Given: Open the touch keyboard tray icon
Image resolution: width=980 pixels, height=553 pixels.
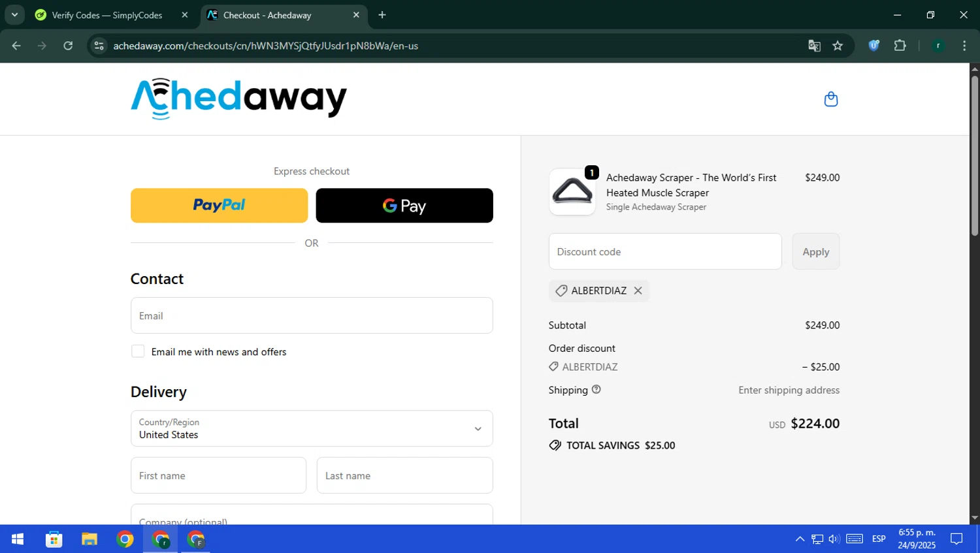Looking at the screenshot, I should click(855, 539).
